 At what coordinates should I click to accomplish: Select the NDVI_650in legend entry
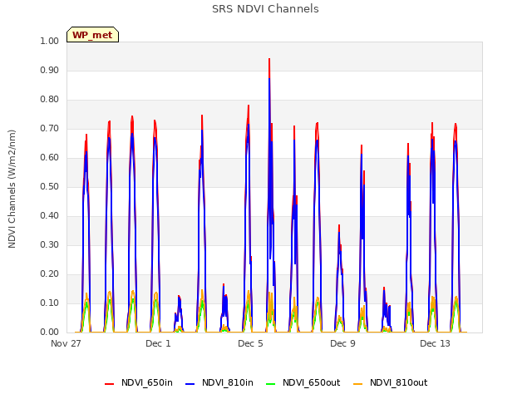point(139,382)
